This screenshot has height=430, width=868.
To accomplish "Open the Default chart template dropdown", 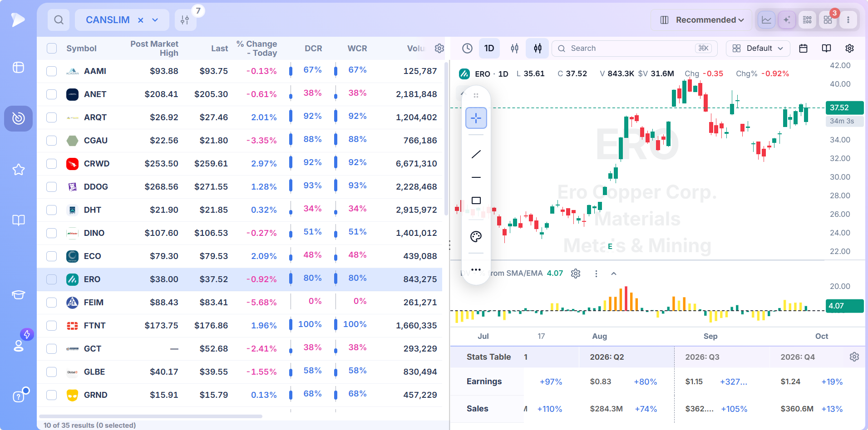I will point(758,48).
